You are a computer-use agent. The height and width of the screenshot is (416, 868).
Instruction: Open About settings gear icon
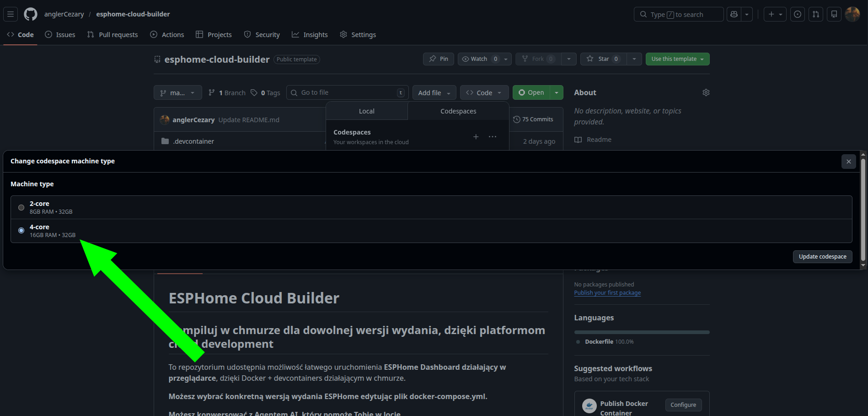point(706,92)
